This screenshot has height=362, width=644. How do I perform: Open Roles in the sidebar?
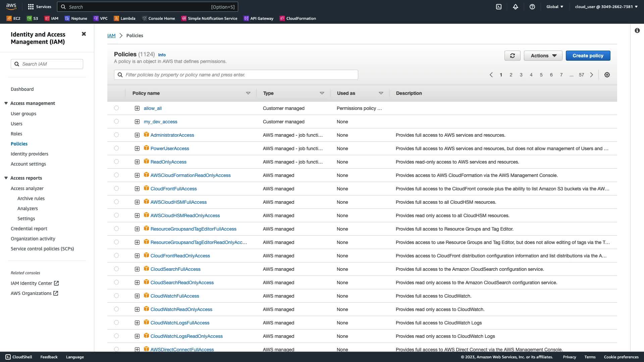(x=16, y=134)
